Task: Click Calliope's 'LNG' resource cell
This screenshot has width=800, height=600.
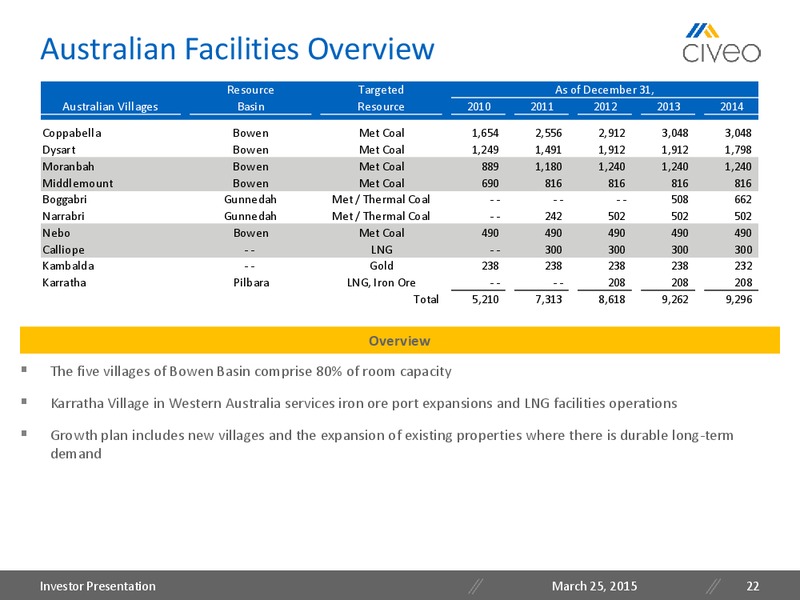Action: pos(381,250)
